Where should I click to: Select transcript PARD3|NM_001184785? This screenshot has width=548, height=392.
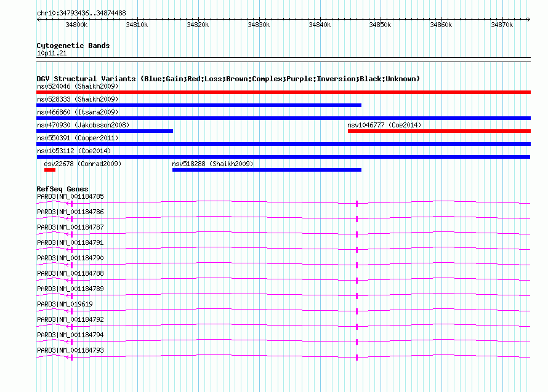[70, 197]
